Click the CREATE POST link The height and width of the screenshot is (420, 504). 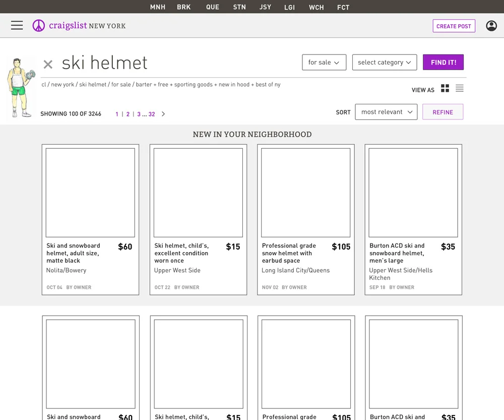point(454,26)
